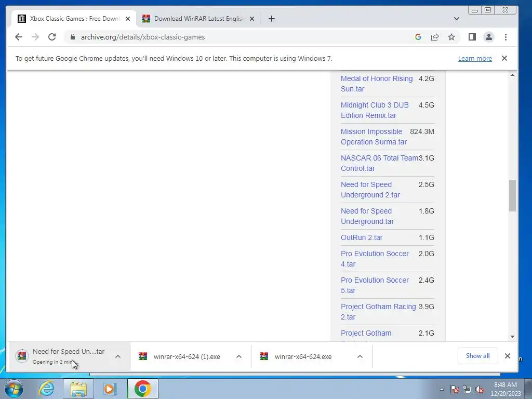
Task: Select the 1.1G size next to OutRun
Action: (x=426, y=237)
